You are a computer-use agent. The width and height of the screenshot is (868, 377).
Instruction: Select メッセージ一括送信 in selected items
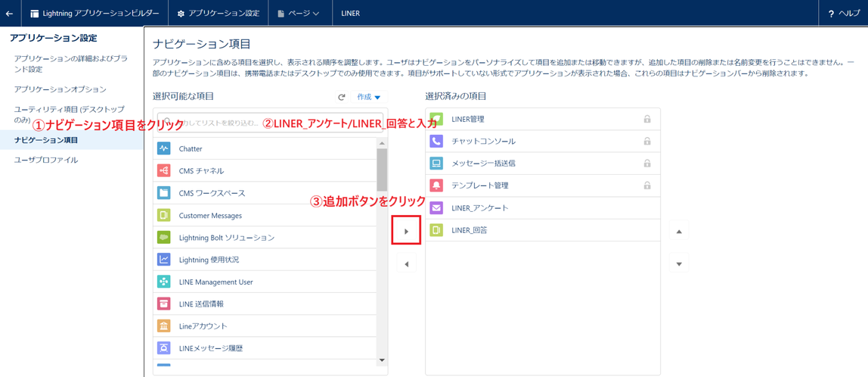485,163
